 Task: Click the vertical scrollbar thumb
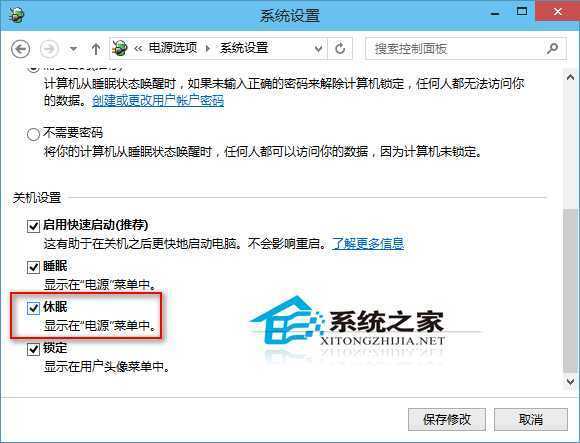click(570, 291)
